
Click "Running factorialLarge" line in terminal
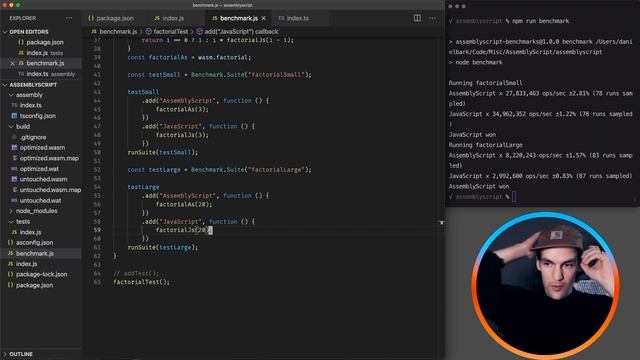485,145
